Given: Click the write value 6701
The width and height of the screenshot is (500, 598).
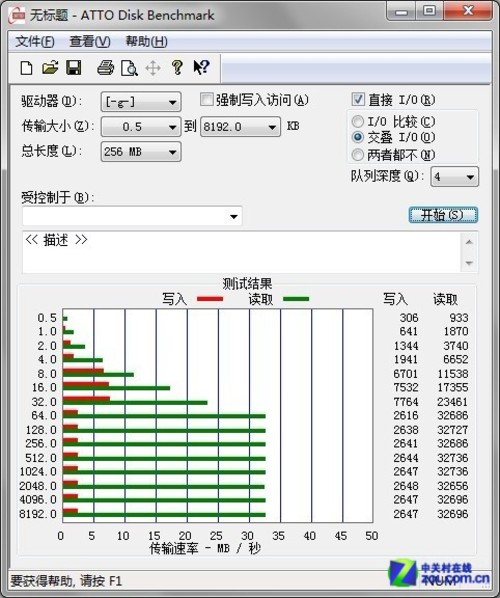Looking at the screenshot, I should pos(406,374).
